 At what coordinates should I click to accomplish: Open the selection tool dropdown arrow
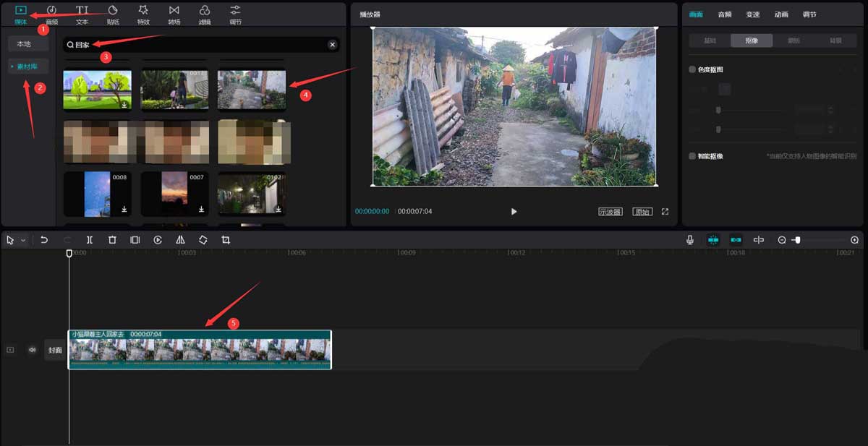[x=22, y=239]
